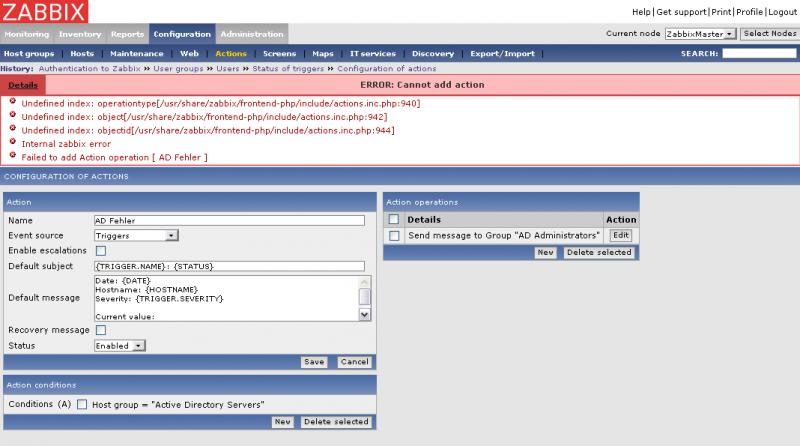Image resolution: width=800 pixels, height=446 pixels.
Task: Check select-all box in Action operations header
Action: click(x=393, y=219)
